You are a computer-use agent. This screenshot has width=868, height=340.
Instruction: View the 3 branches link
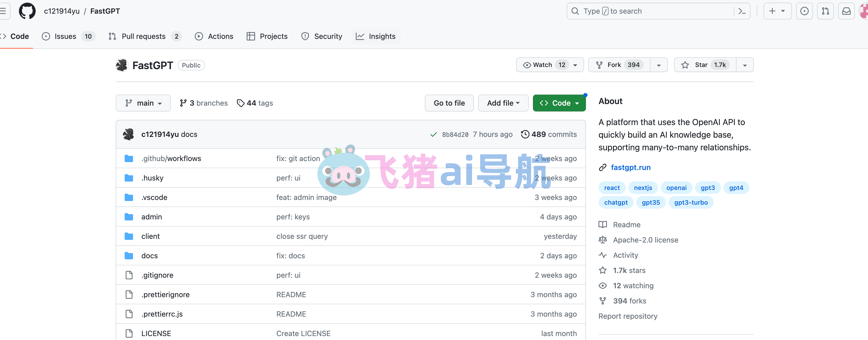point(204,103)
